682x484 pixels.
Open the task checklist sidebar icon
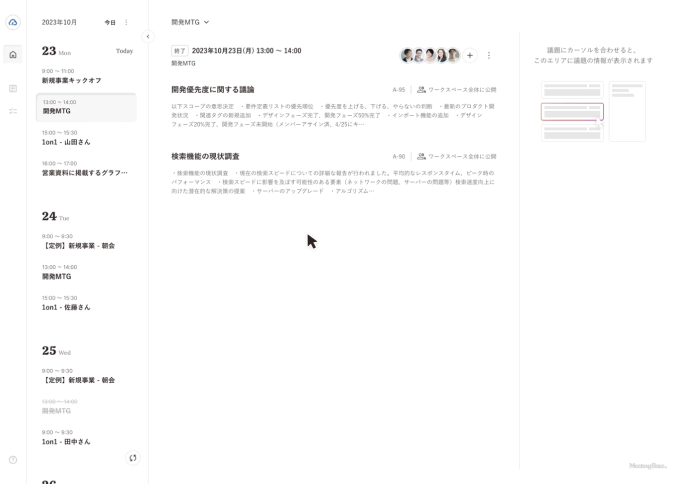pyautogui.click(x=13, y=111)
